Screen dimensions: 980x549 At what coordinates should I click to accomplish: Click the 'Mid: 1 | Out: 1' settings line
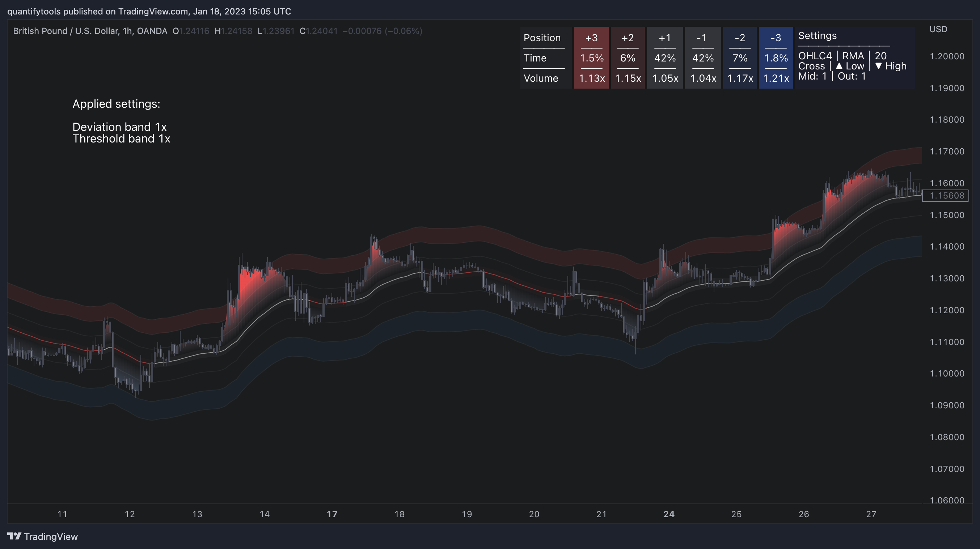(x=832, y=76)
